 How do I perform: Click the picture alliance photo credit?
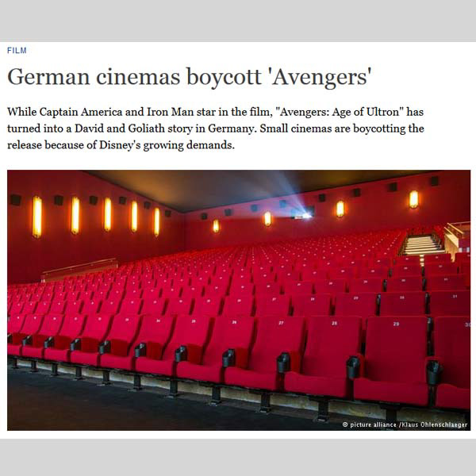405,424
